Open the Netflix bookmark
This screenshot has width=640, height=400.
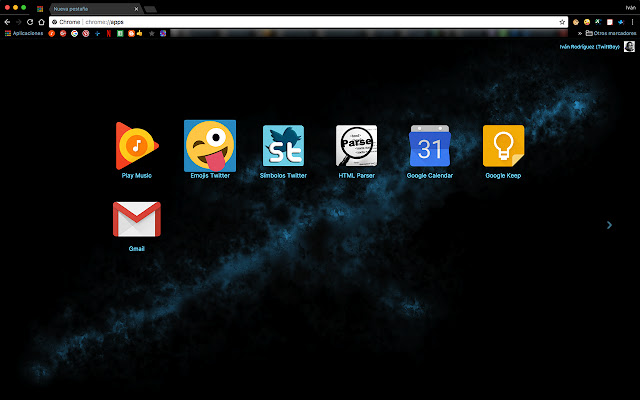coord(109,33)
